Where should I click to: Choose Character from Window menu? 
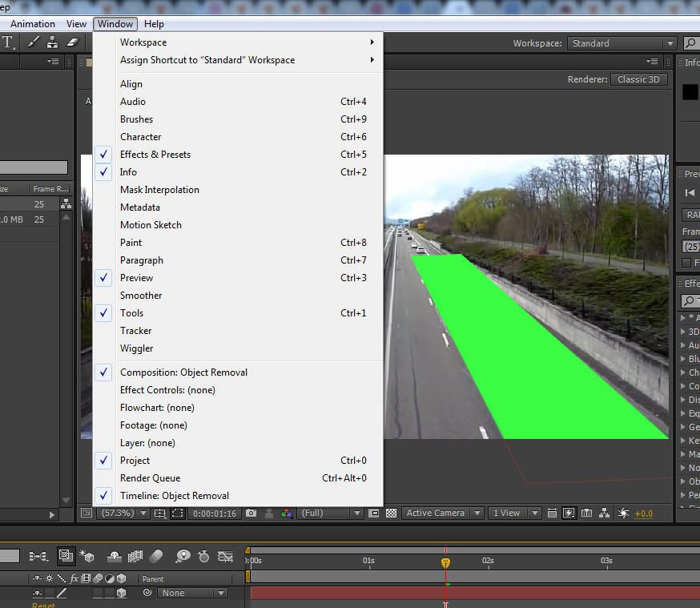click(x=239, y=137)
